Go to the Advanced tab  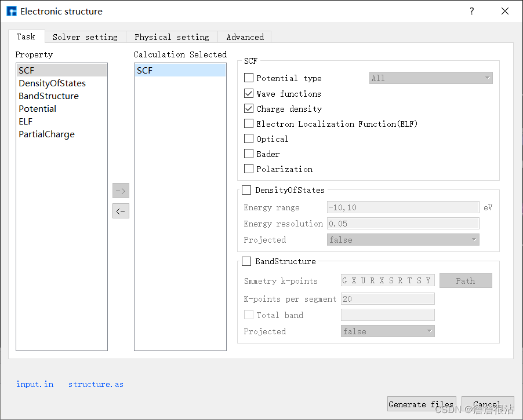pyautogui.click(x=245, y=37)
